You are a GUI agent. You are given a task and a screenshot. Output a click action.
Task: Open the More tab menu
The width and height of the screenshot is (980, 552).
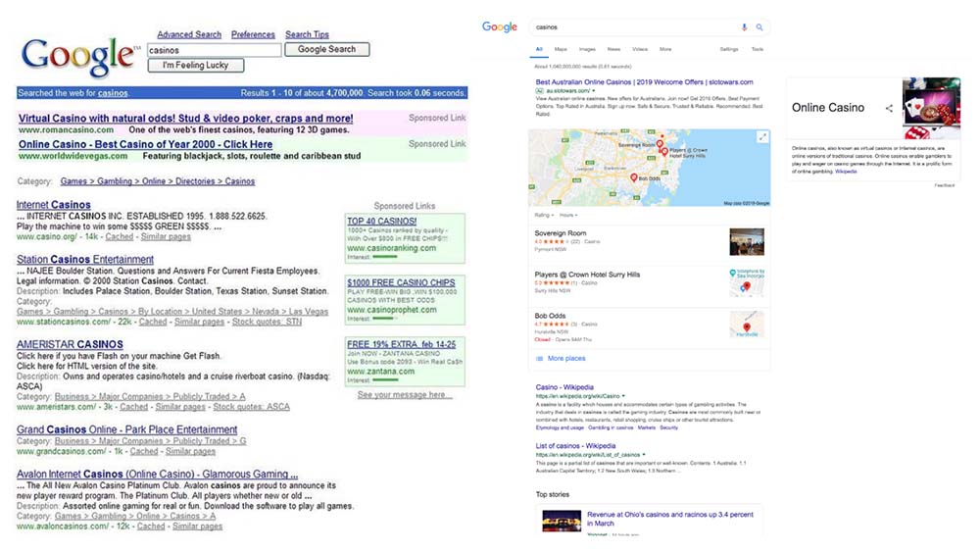[x=665, y=49]
